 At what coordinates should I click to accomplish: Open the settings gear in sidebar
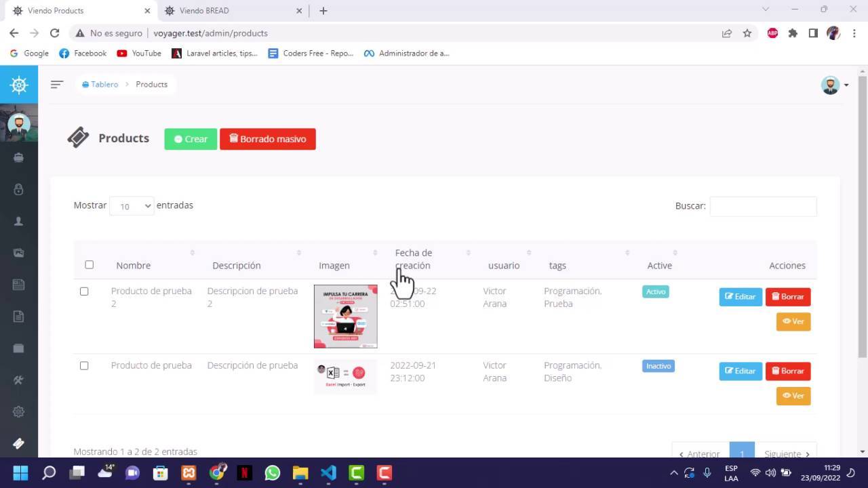tap(19, 411)
